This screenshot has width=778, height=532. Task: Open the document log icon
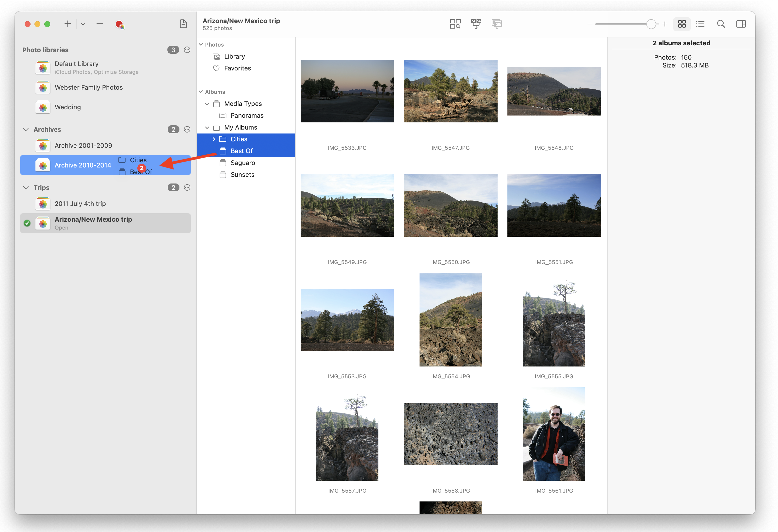pyautogui.click(x=183, y=24)
